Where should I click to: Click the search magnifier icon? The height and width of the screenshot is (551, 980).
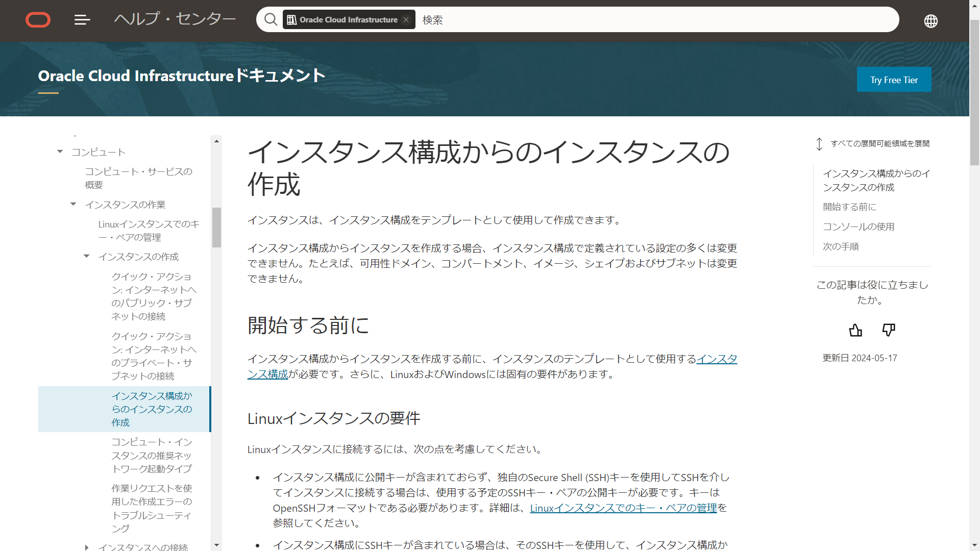271,20
